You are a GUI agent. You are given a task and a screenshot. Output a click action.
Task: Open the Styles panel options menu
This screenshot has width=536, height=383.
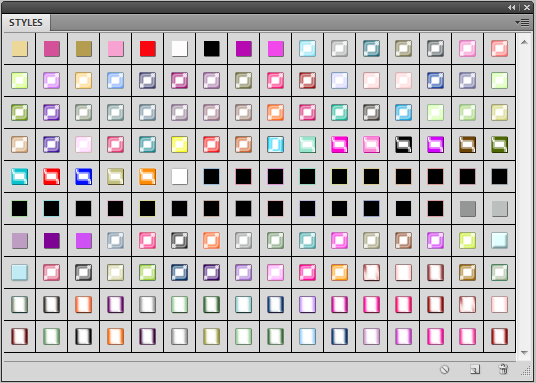(522, 23)
